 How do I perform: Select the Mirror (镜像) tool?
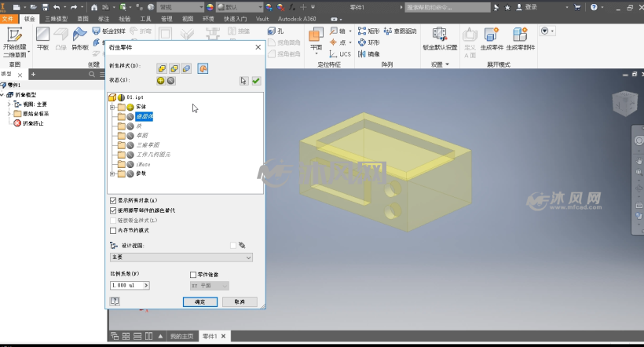369,54
